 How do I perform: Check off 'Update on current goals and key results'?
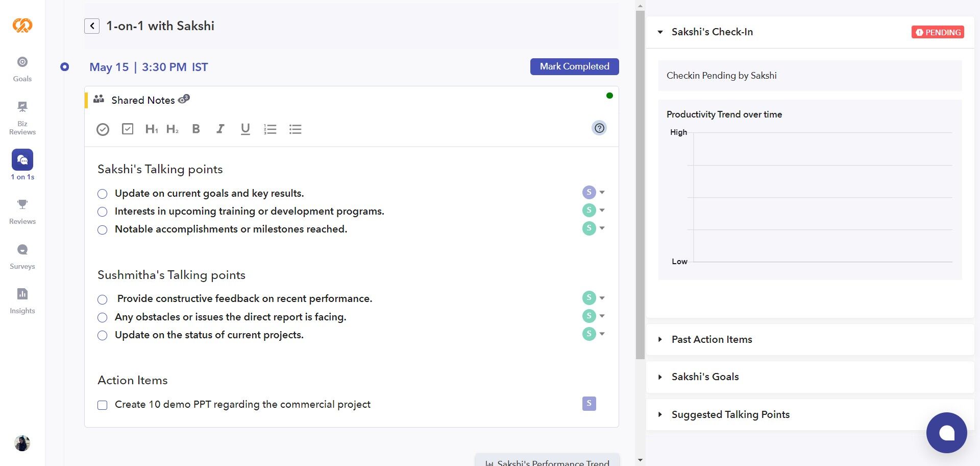tap(103, 194)
